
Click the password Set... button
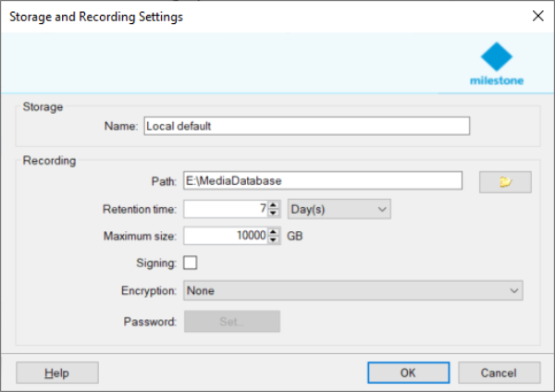click(232, 321)
